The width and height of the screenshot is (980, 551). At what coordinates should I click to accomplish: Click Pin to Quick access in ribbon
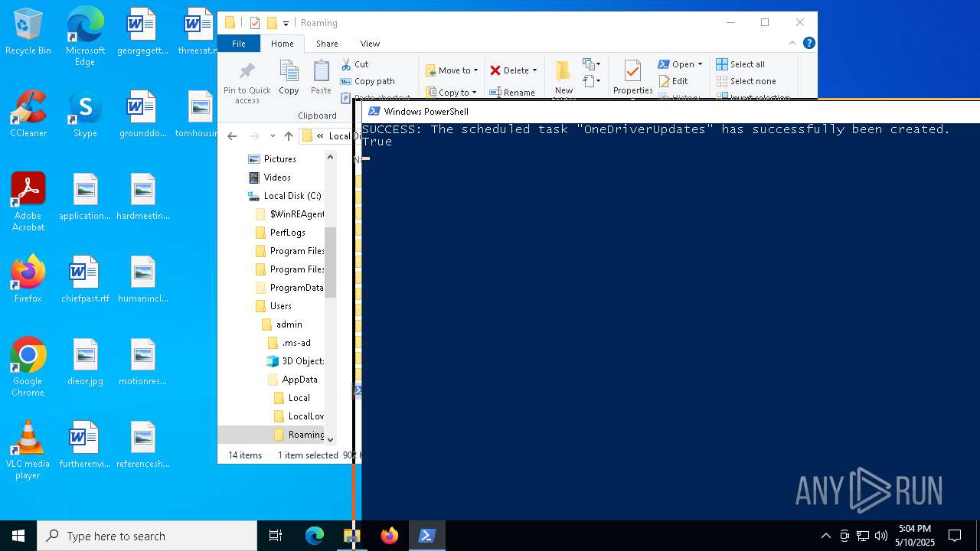click(x=247, y=83)
